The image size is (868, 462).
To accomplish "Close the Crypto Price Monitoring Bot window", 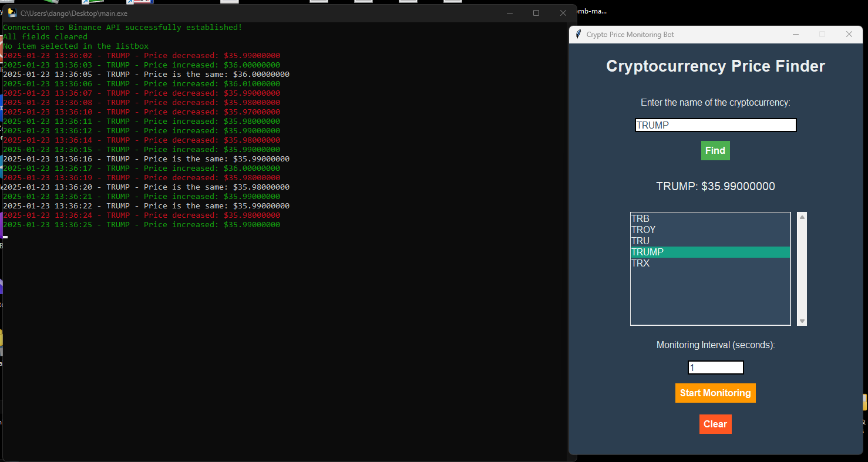I will (849, 34).
